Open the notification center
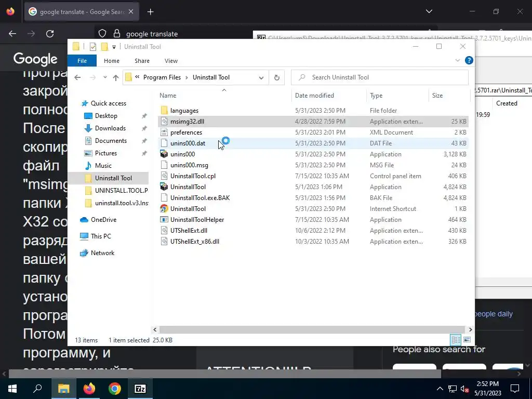This screenshot has width=532, height=399. point(515,389)
